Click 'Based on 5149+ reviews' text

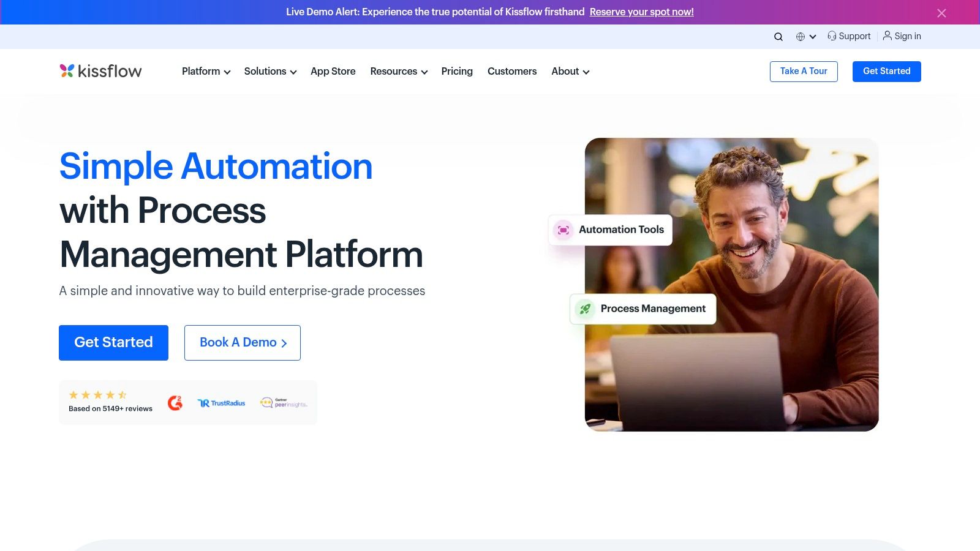click(x=110, y=409)
